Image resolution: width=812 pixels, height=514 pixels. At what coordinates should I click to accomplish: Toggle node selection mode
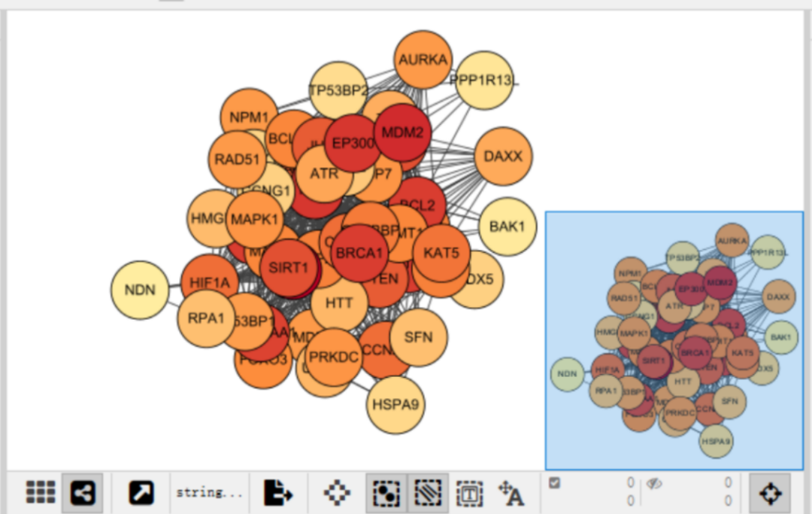coord(386,492)
